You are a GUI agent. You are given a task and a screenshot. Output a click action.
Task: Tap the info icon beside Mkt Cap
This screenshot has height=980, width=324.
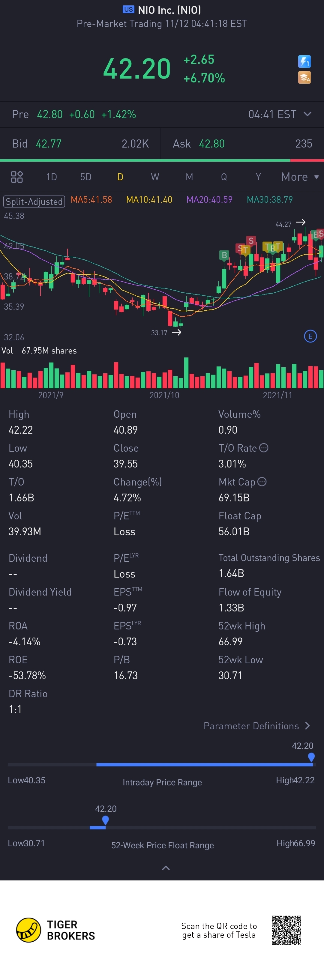coord(262,482)
